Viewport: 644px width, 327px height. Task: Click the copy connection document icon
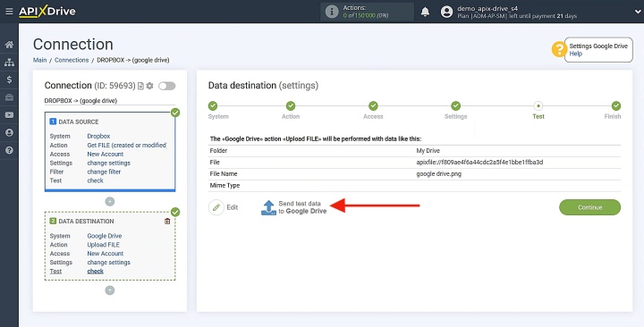click(x=141, y=86)
